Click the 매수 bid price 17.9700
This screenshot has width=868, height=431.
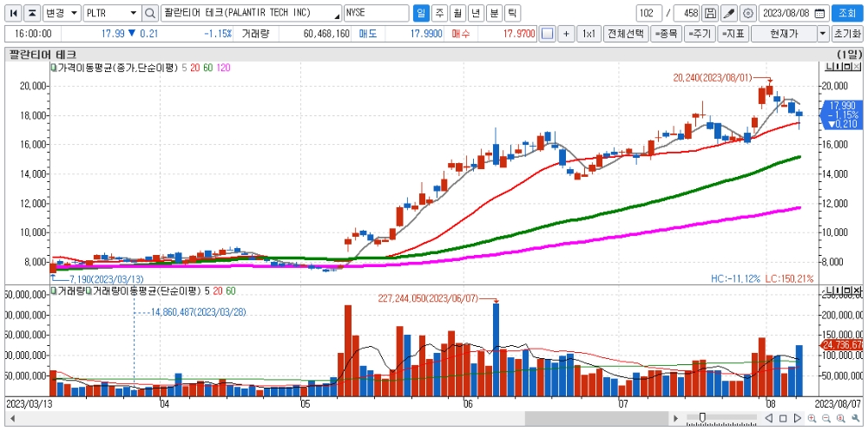click(519, 34)
